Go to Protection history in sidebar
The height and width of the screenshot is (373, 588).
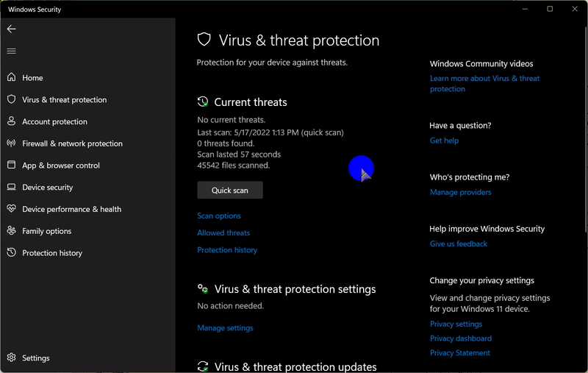(x=51, y=253)
